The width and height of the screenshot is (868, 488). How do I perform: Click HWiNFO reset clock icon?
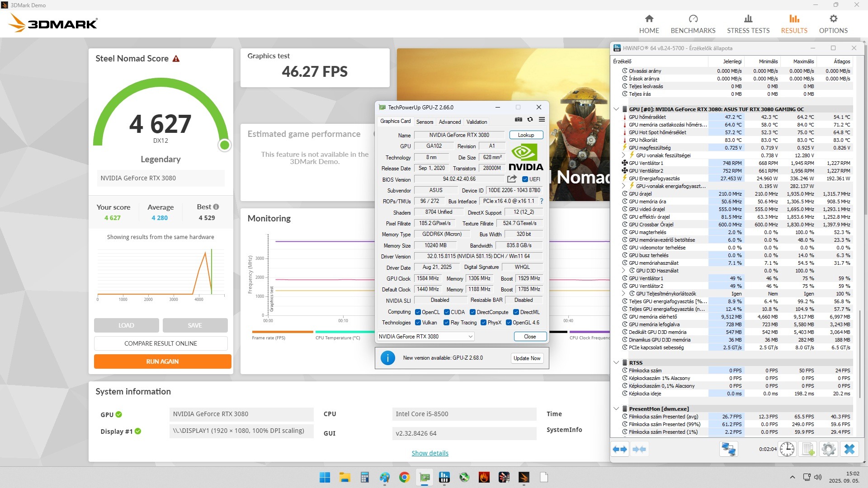(787, 449)
